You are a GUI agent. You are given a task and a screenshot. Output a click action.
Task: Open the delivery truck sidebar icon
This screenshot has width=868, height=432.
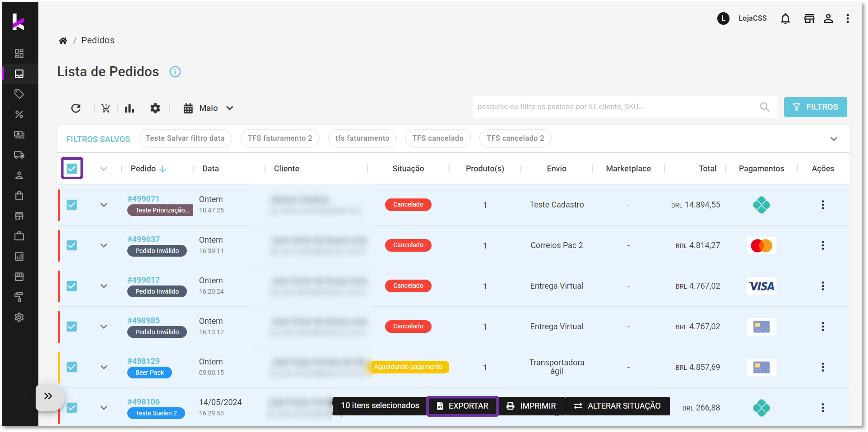[19, 155]
